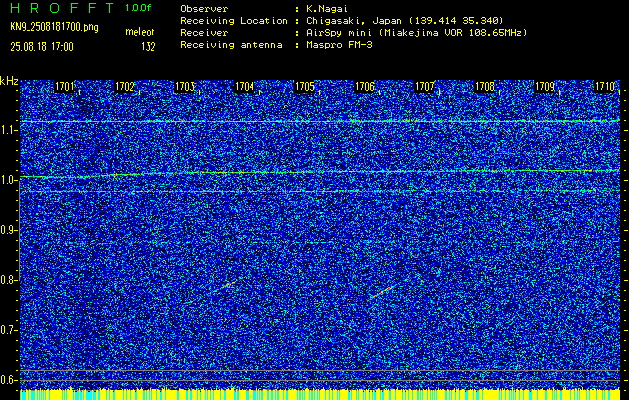
Task: Click time marker 1706
Action: pyautogui.click(x=365, y=86)
